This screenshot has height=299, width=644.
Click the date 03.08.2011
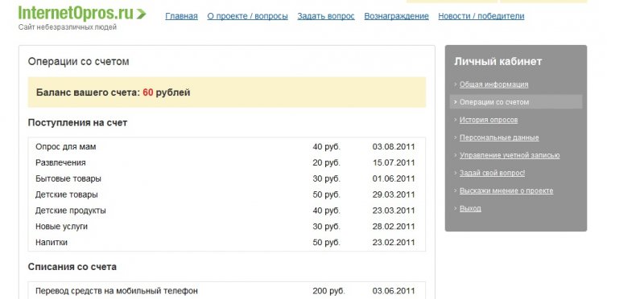coord(394,146)
